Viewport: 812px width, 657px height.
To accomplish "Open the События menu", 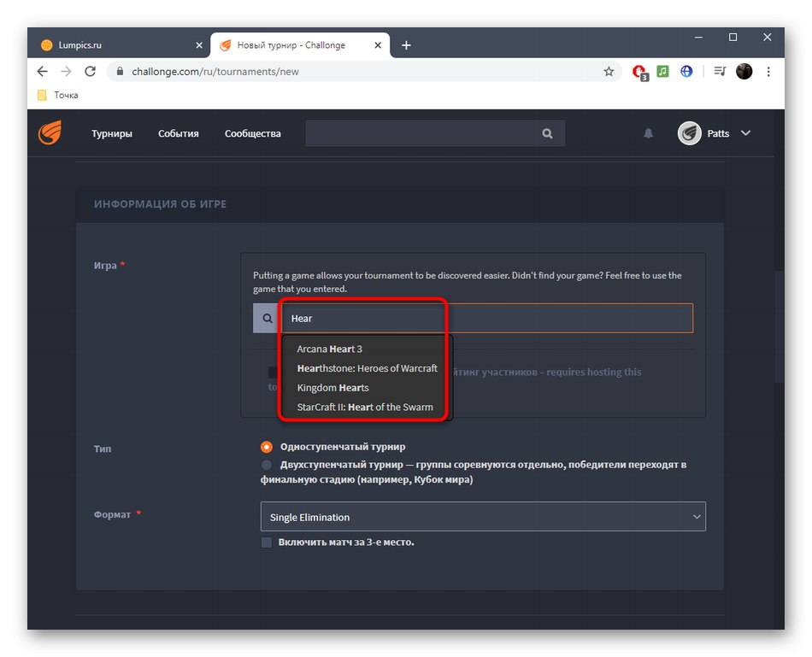I will [x=179, y=133].
